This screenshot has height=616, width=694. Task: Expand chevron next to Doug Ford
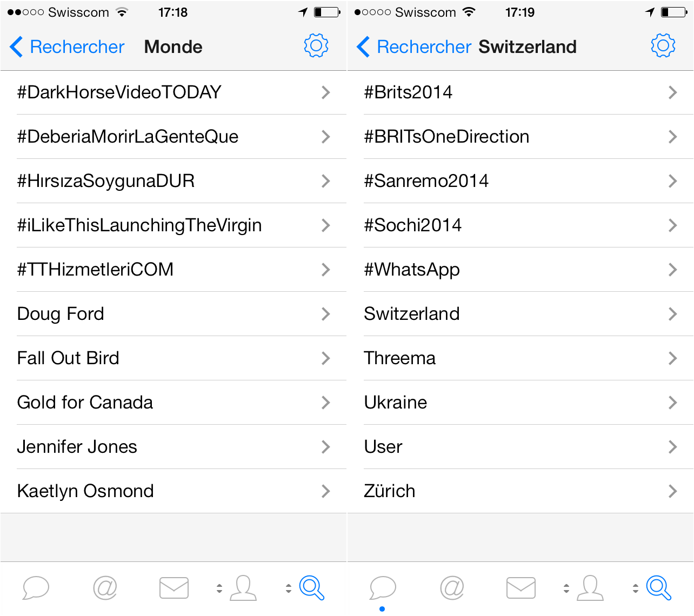[x=325, y=314]
